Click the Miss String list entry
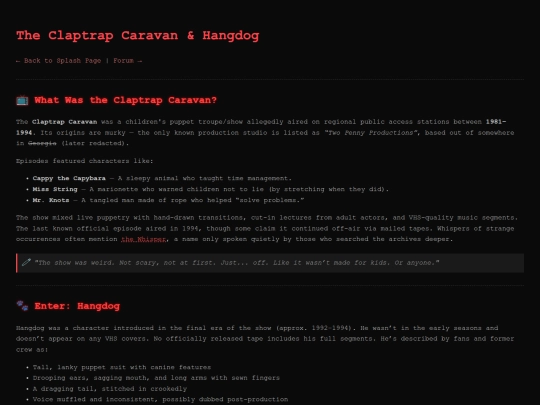The width and height of the screenshot is (540, 405). (210, 189)
